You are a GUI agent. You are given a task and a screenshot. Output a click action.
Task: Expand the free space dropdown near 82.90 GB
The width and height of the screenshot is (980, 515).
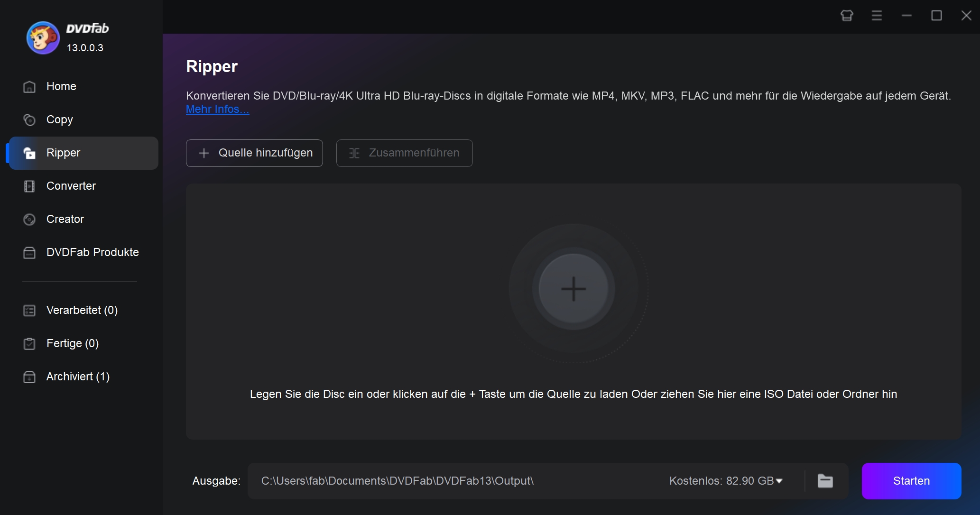click(x=780, y=481)
